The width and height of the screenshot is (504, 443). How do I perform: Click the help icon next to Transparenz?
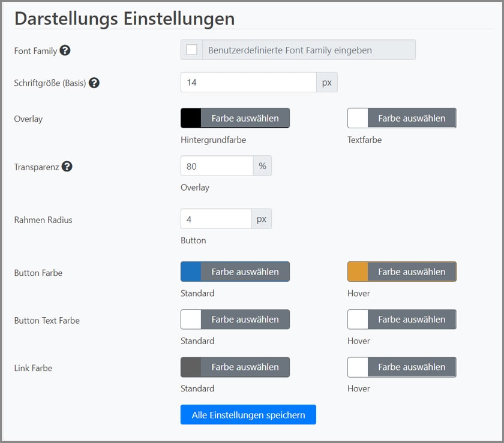click(x=67, y=167)
